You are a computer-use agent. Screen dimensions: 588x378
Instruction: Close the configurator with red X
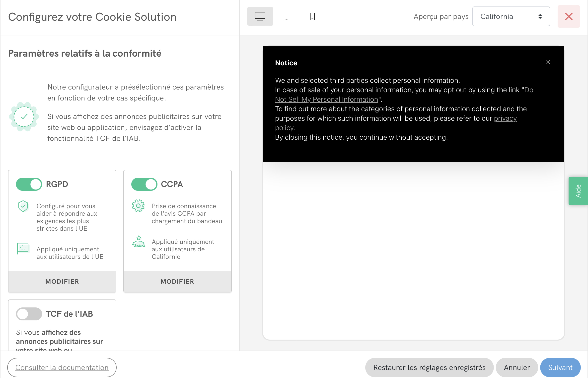pyautogui.click(x=569, y=16)
